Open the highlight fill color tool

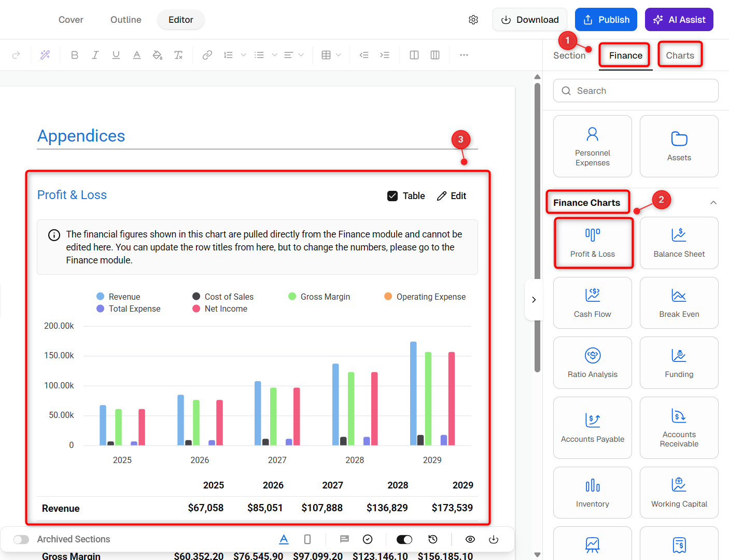pyautogui.click(x=158, y=55)
